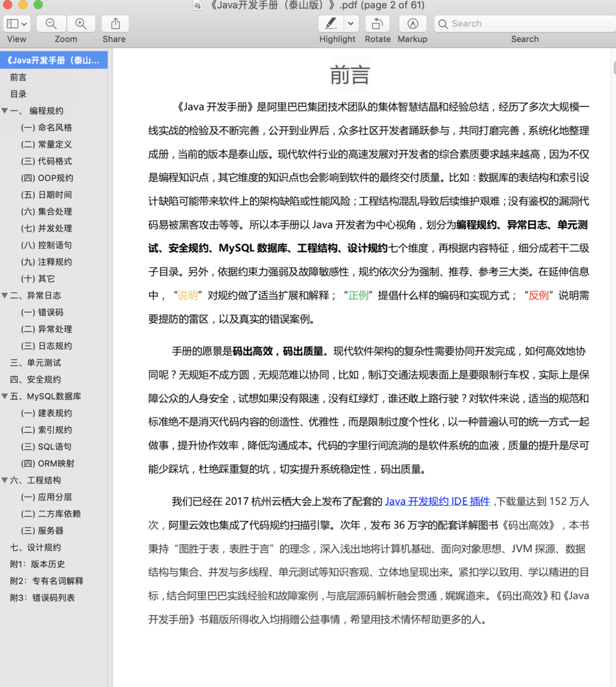Image resolution: width=616 pixels, height=687 pixels.
Task: Collapse the 二、异常日志 section
Action: [x=5, y=296]
